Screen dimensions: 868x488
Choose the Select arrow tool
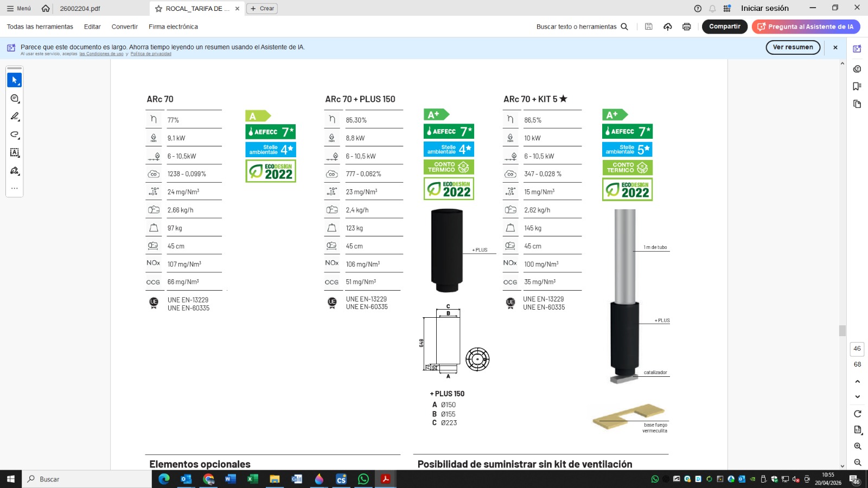pos(15,80)
